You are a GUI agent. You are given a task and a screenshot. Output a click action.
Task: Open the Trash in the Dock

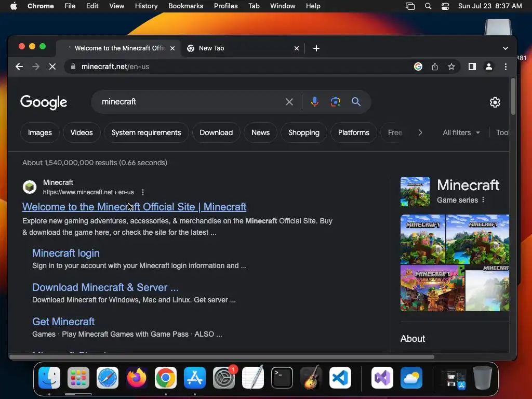tap(483, 378)
